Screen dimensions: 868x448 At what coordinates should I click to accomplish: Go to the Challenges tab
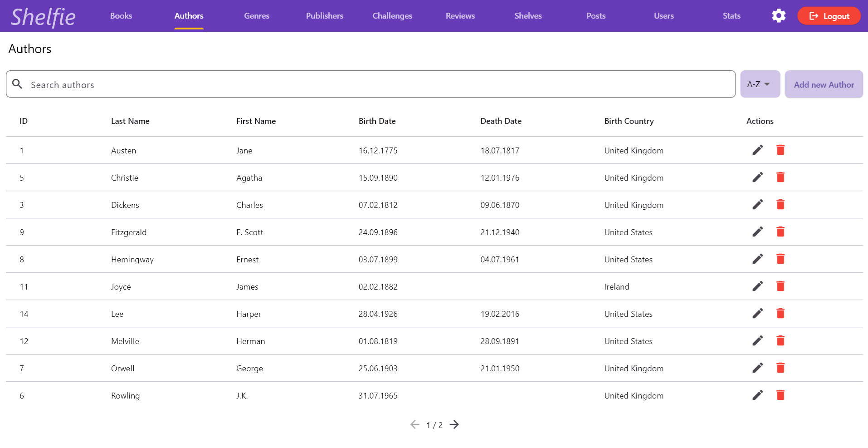coord(392,16)
